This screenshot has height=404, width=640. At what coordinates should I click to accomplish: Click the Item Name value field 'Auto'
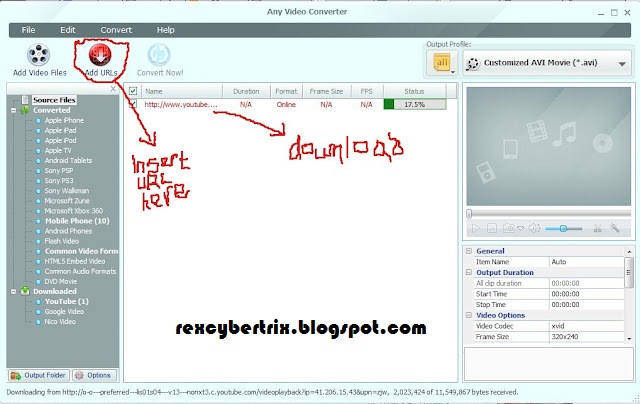pyautogui.click(x=587, y=262)
